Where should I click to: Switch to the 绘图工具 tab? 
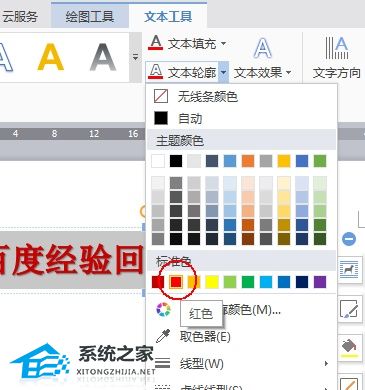click(90, 17)
